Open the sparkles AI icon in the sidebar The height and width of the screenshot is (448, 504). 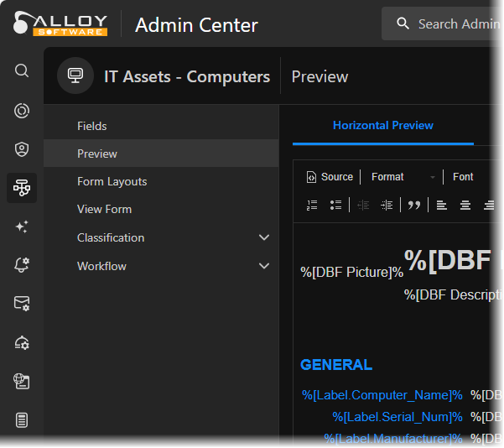[x=22, y=227]
